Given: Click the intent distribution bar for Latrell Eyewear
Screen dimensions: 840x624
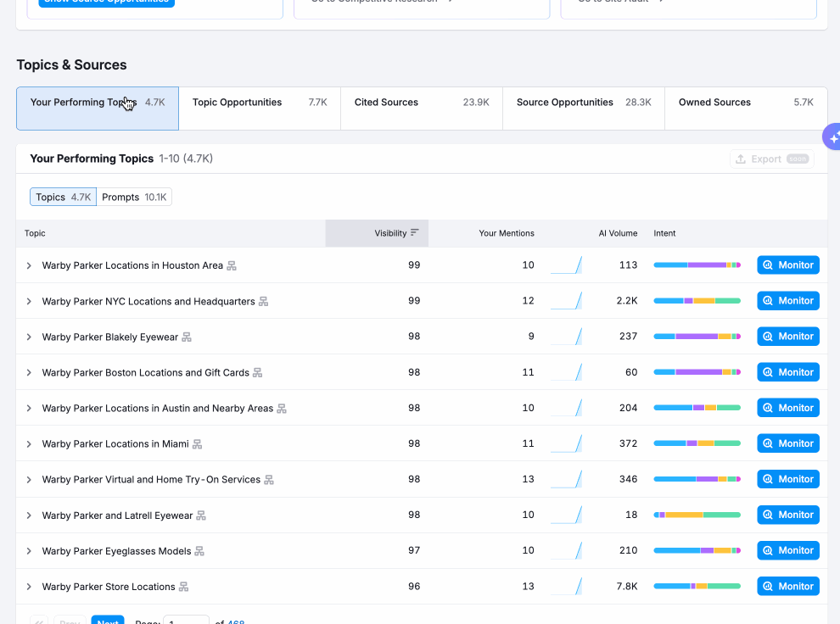Looking at the screenshot, I should [697, 515].
